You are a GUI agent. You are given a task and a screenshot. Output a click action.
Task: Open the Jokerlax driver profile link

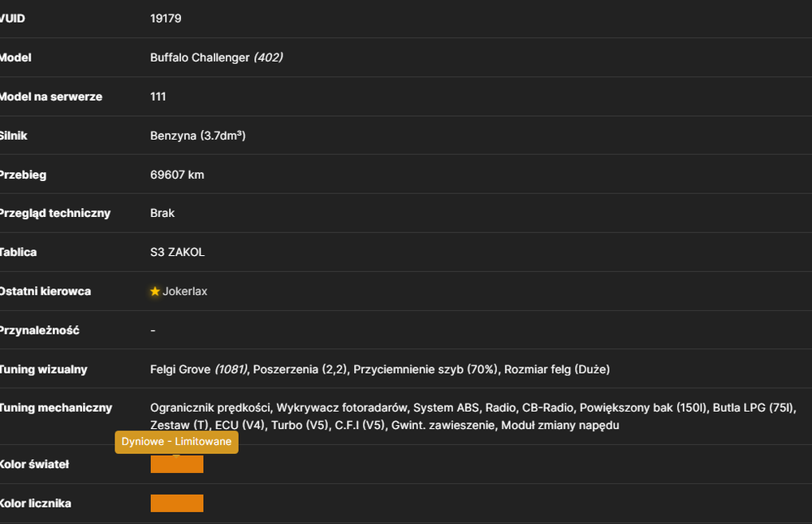185,292
